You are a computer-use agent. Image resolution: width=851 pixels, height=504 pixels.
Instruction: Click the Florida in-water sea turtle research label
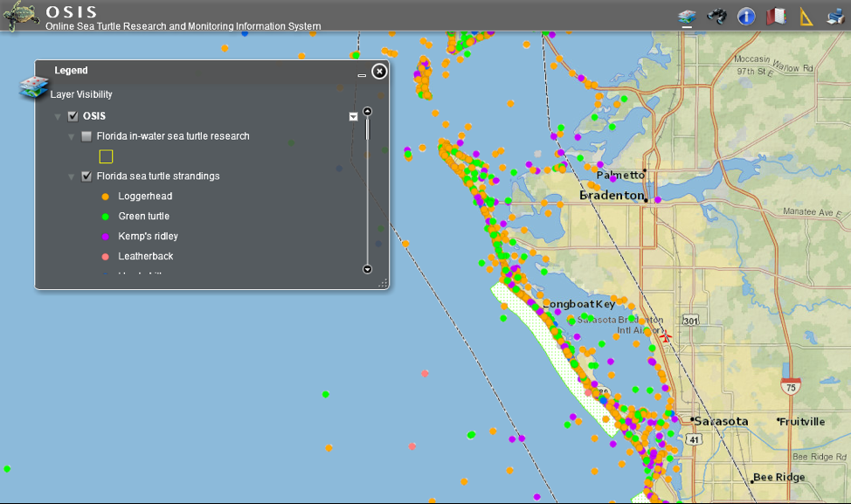tap(173, 136)
